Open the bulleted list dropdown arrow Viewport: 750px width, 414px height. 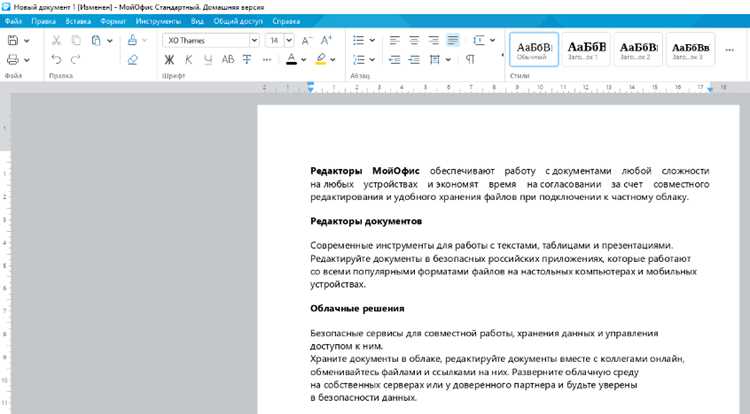tap(372, 41)
